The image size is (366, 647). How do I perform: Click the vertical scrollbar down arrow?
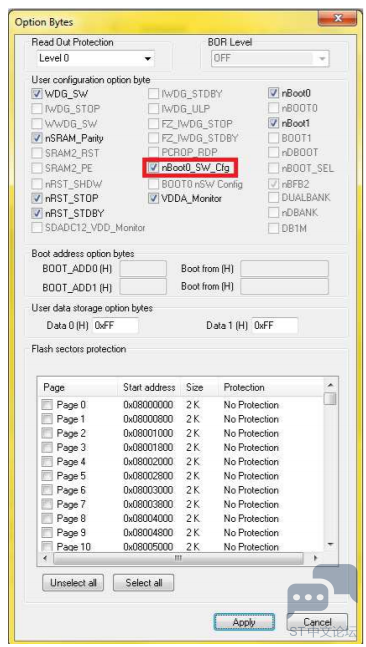(330, 544)
